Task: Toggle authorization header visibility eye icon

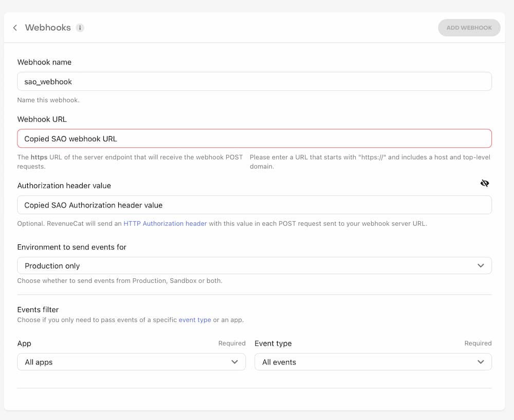Action: pos(484,183)
